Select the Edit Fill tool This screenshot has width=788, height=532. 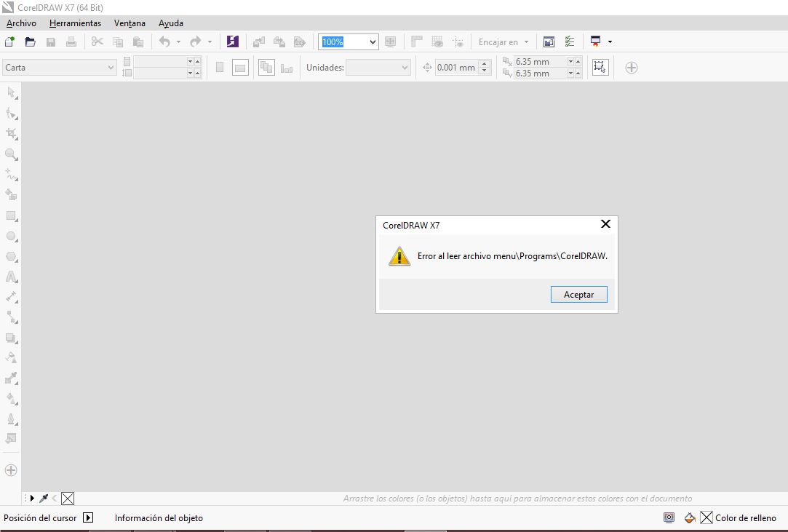tap(12, 438)
